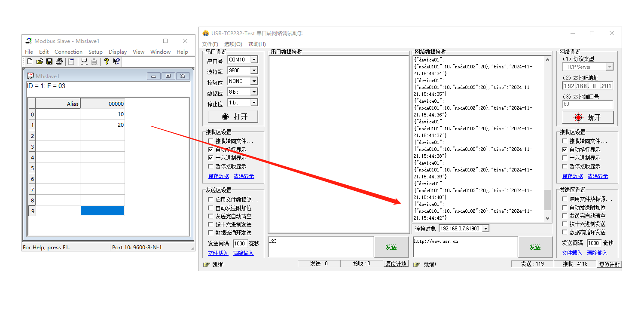Enable network-side 数据流循环发送 checkbox
This screenshot has width=644, height=309.
coord(565,233)
